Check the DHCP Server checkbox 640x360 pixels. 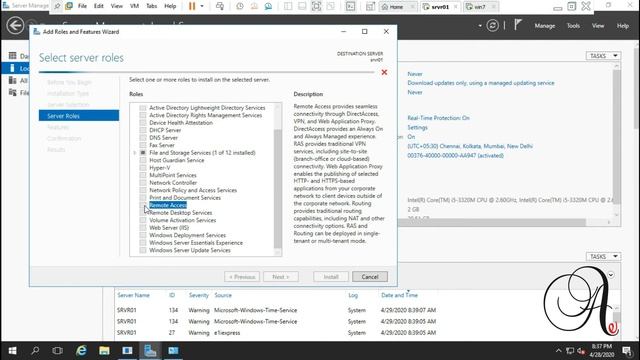click(142, 130)
